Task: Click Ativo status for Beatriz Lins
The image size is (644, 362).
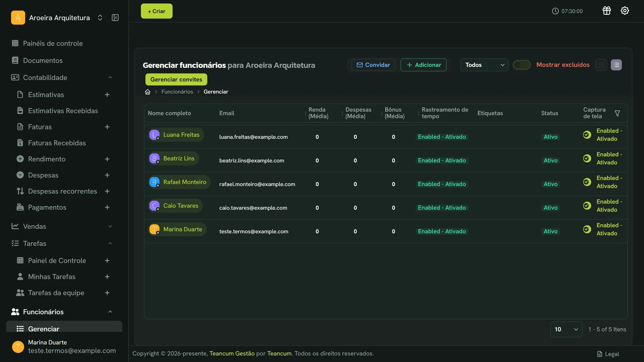Action: 550,161
